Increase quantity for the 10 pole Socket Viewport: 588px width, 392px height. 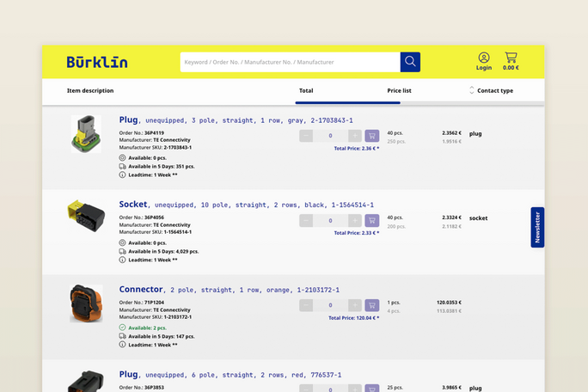(x=355, y=220)
